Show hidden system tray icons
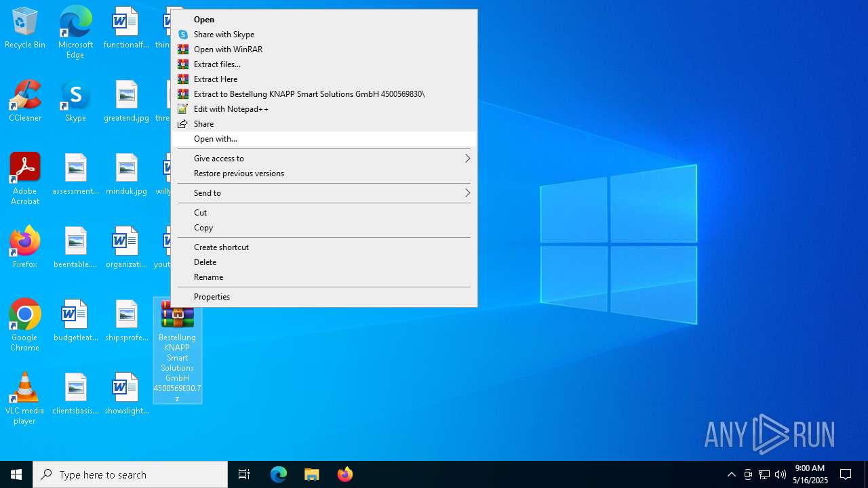Viewport: 868px width, 488px height. click(x=731, y=474)
